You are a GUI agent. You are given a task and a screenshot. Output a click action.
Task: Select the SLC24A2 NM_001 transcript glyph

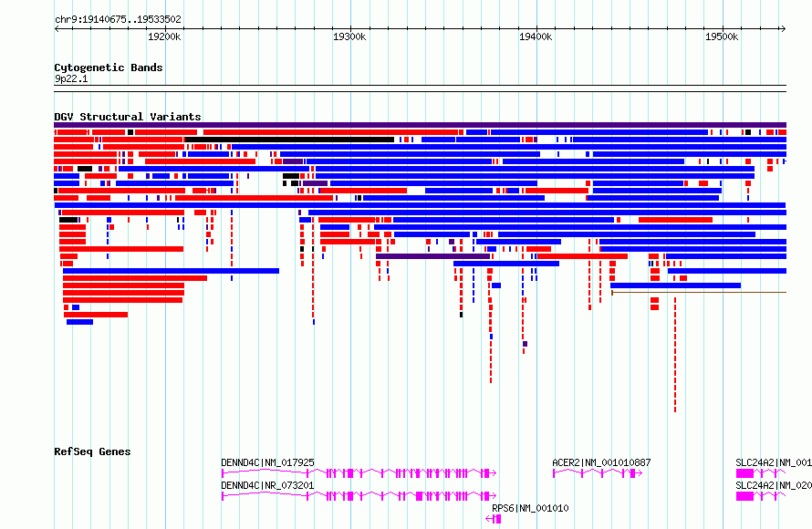[x=761, y=472]
